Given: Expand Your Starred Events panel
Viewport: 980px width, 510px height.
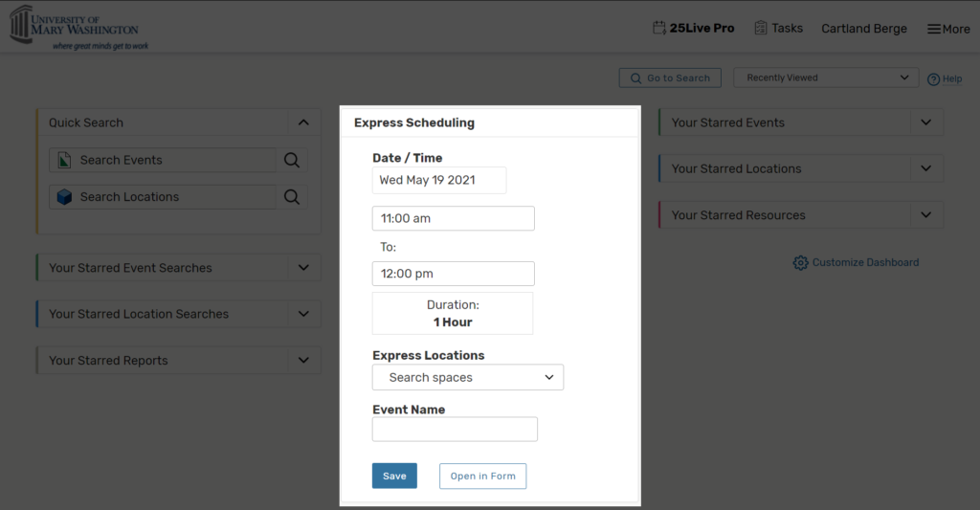Looking at the screenshot, I should 926,122.
